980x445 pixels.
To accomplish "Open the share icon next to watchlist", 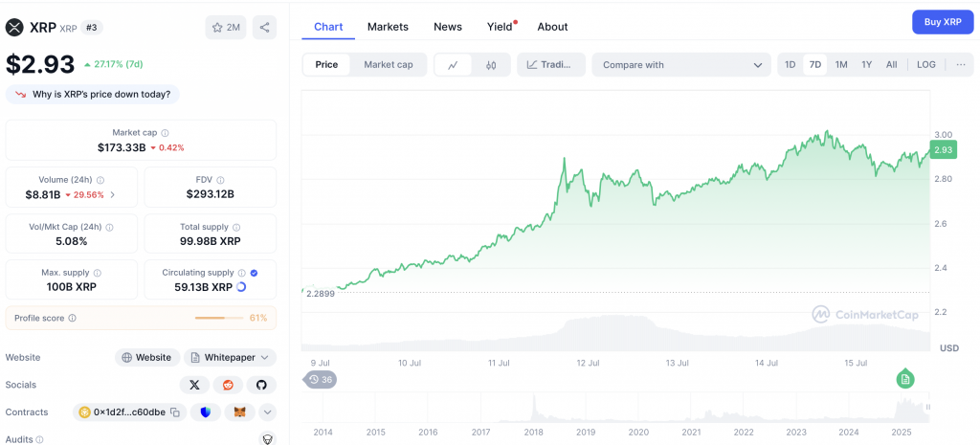I will [x=264, y=28].
